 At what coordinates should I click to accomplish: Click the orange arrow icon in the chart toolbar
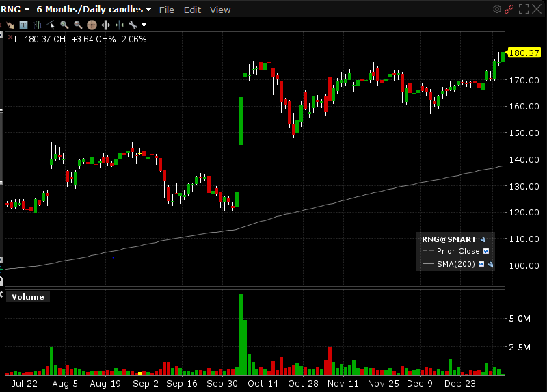10,25
